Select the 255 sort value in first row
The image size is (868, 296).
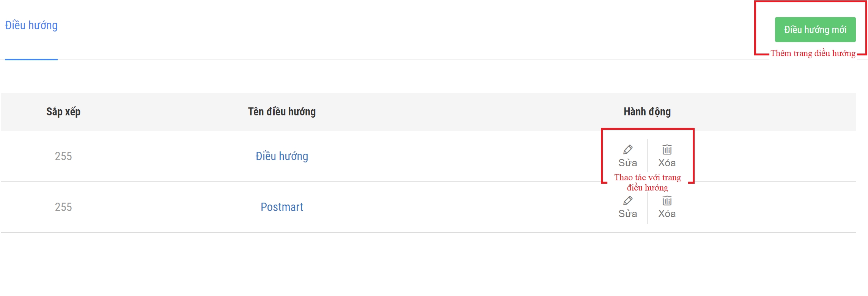click(63, 156)
